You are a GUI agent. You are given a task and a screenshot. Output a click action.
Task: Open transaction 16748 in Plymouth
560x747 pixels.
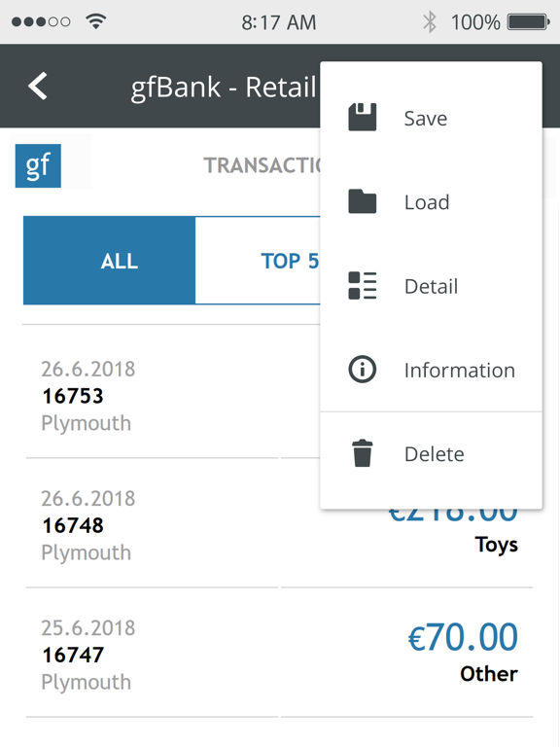(280, 525)
